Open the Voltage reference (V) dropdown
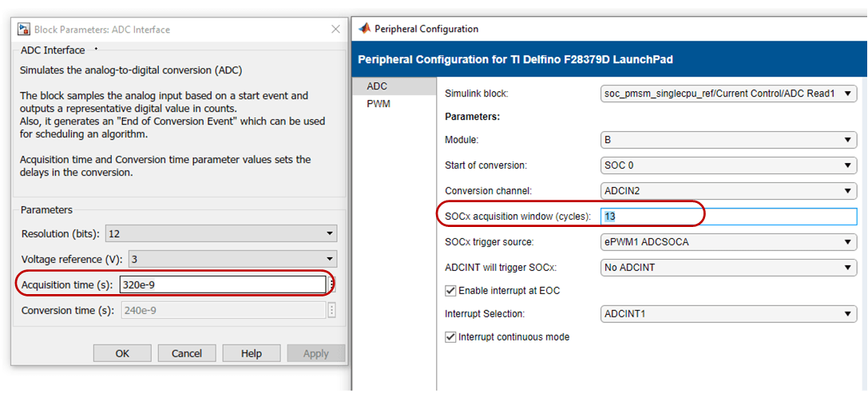The width and height of the screenshot is (868, 402). (x=227, y=259)
